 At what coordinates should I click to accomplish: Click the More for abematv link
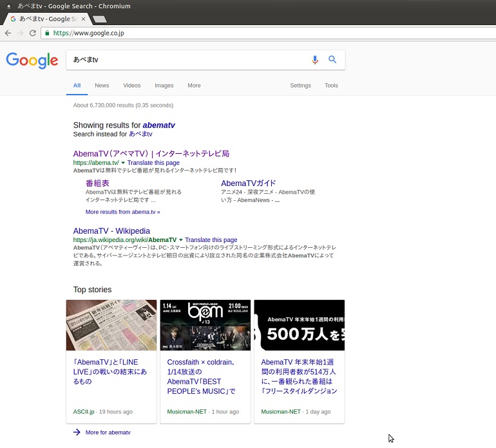tap(108, 432)
